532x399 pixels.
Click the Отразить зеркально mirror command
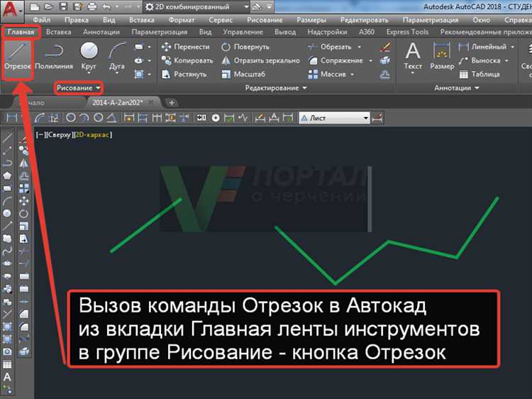click(260, 60)
